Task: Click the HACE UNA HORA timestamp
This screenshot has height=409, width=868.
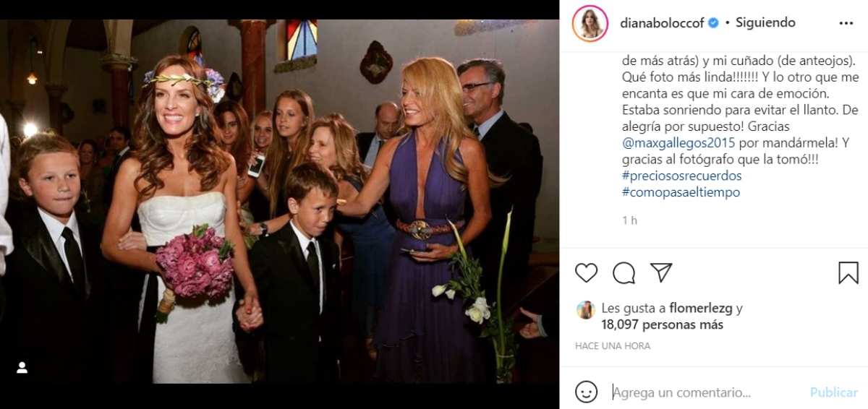Action: click(x=613, y=346)
